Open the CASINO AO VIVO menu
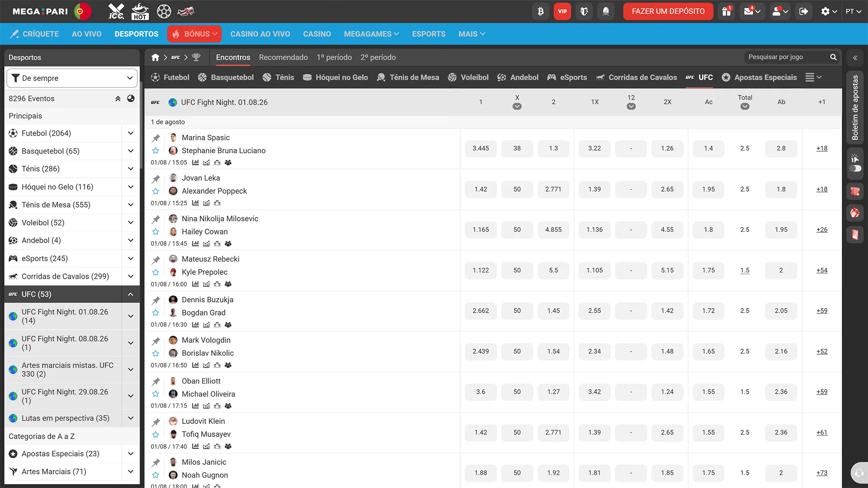The image size is (868, 488). click(x=260, y=34)
